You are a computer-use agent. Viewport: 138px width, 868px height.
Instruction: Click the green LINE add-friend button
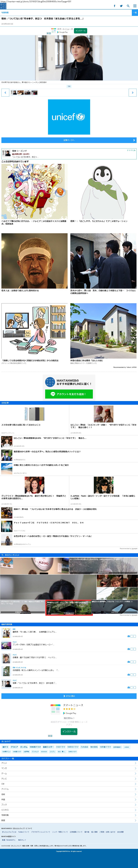click(69, 394)
